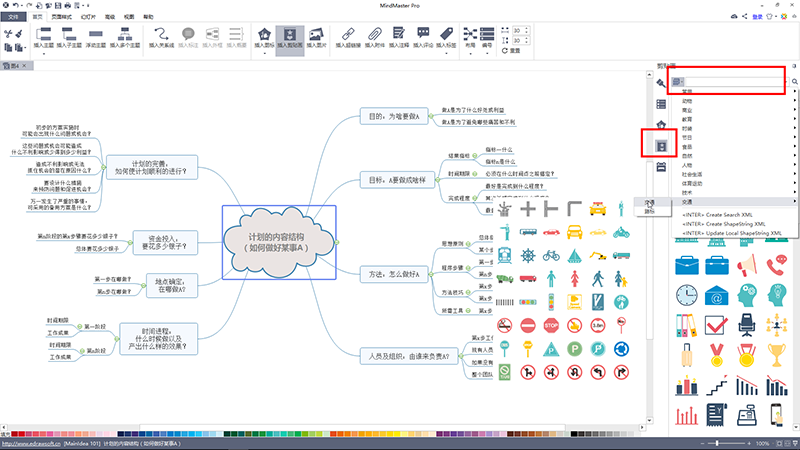Select the traffic light clipart
The image size is (800, 450).
point(551,302)
